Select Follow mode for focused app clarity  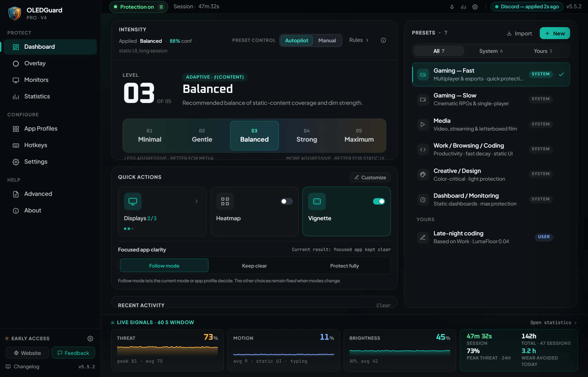[164, 266]
